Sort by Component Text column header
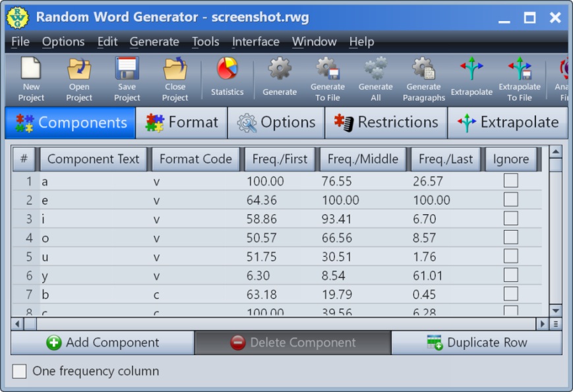The image size is (573, 392). click(x=93, y=159)
